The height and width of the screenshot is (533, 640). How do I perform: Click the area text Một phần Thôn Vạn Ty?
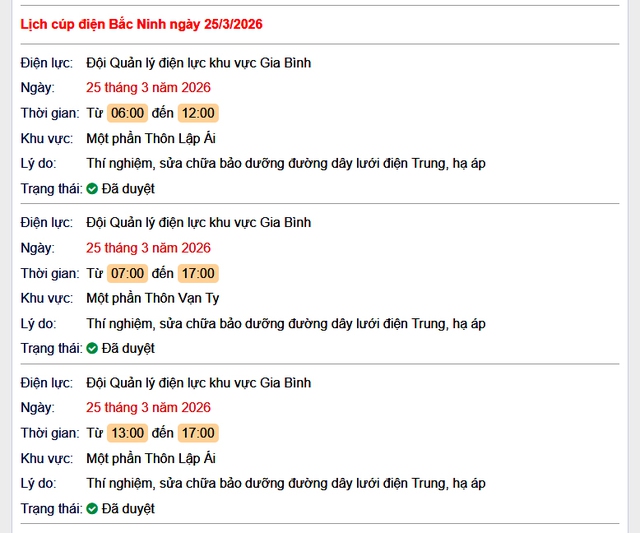153,298
